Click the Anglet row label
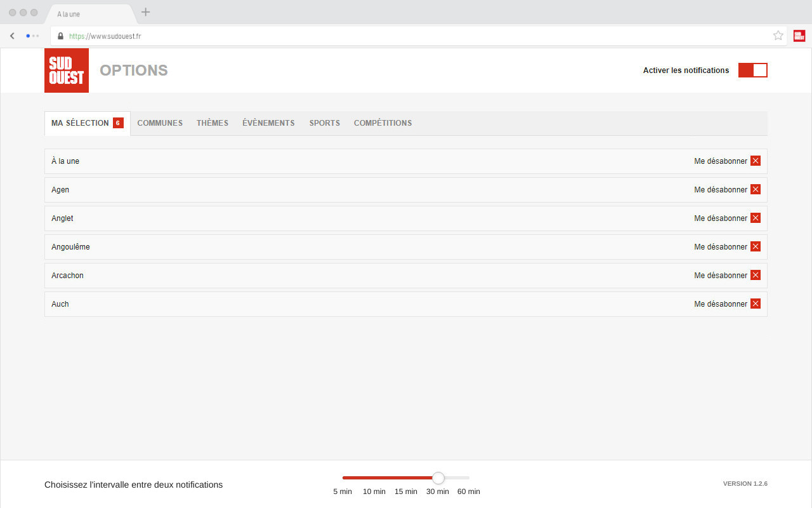The width and height of the screenshot is (812, 508). (x=62, y=218)
